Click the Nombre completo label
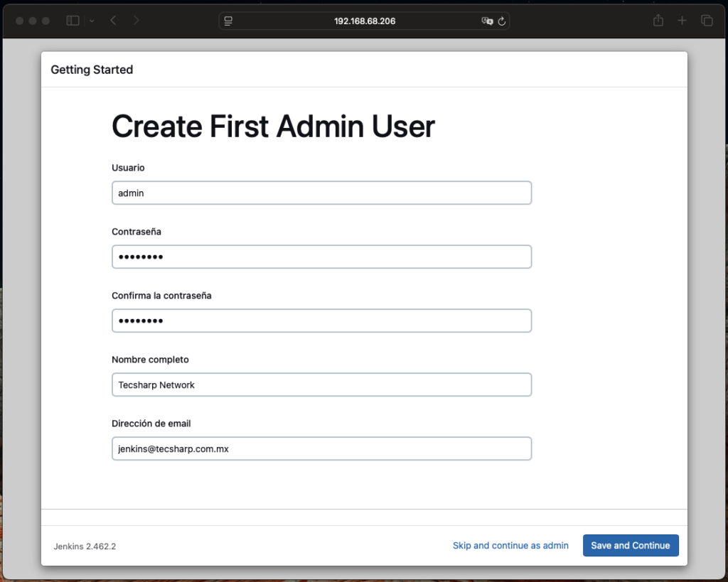The height and width of the screenshot is (582, 728). (x=151, y=360)
